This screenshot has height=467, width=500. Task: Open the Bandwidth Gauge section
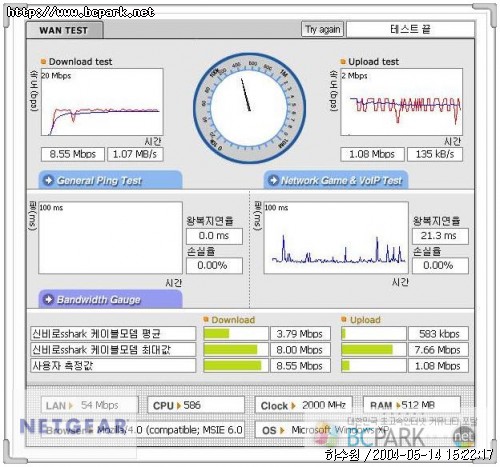[x=110, y=299]
